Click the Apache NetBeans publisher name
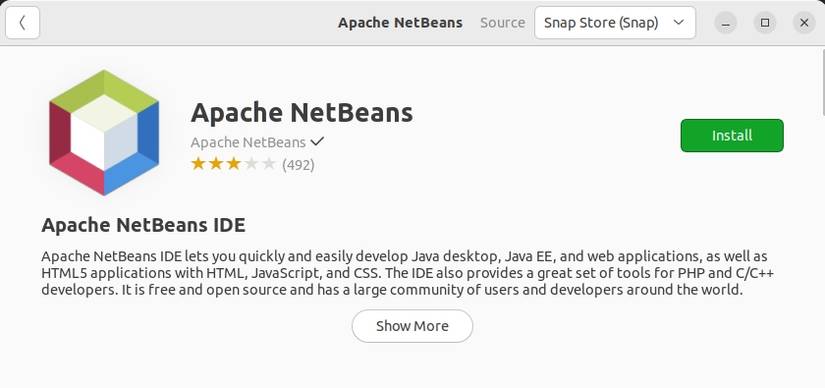 click(x=248, y=142)
